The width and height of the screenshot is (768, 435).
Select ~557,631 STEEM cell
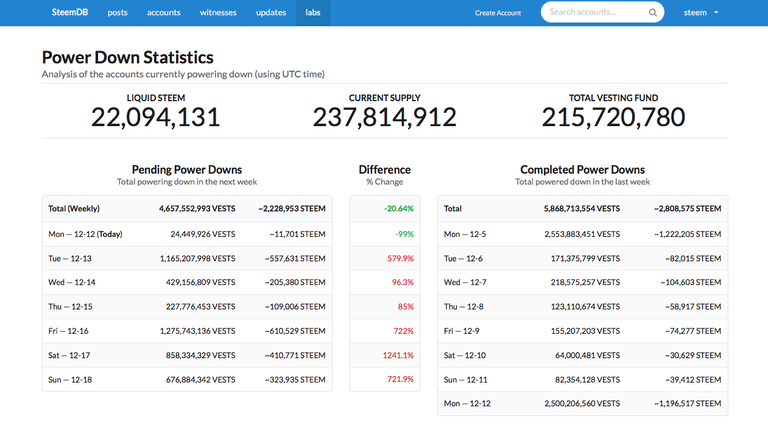pyautogui.click(x=295, y=258)
